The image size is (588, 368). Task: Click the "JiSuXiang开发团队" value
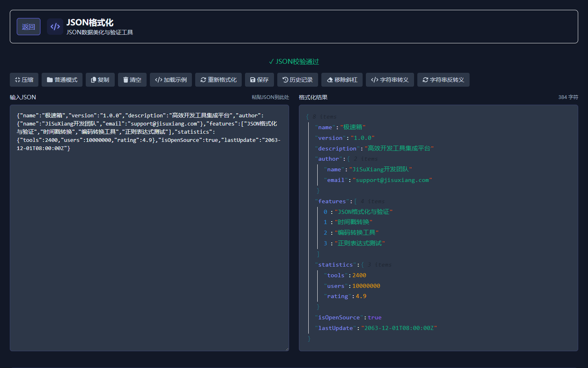point(381,169)
